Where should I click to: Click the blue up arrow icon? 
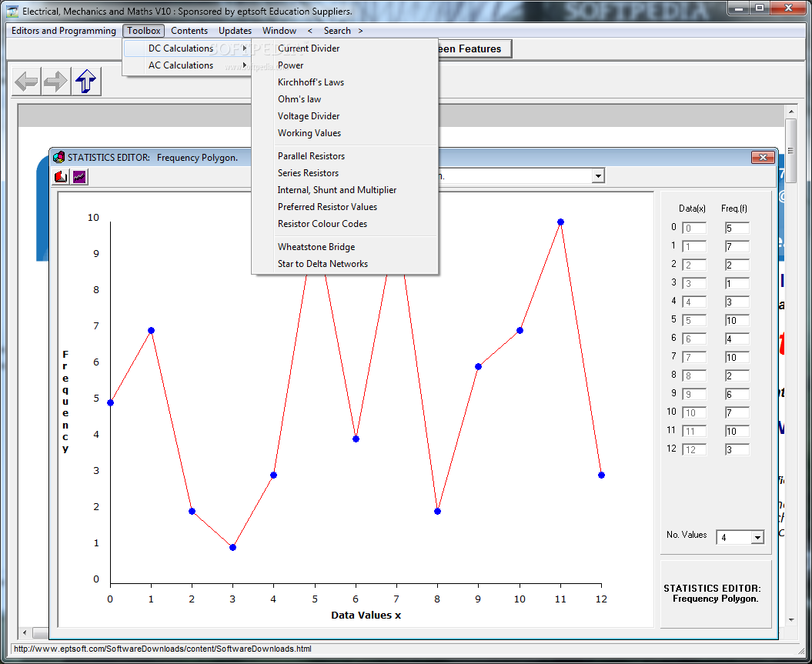click(x=86, y=82)
